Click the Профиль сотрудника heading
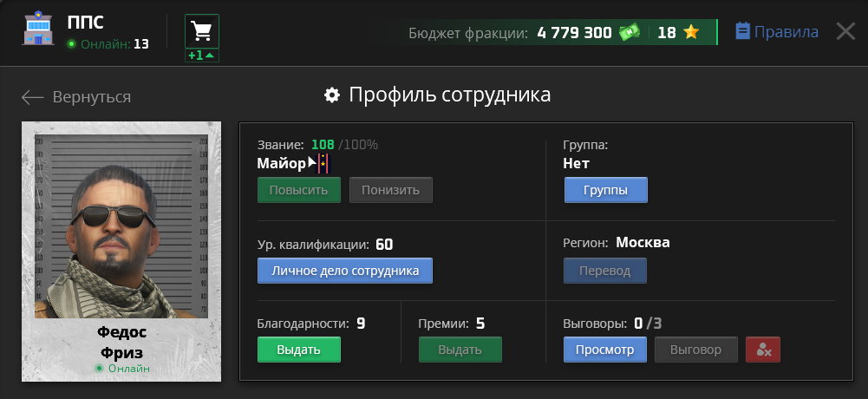 click(x=449, y=95)
